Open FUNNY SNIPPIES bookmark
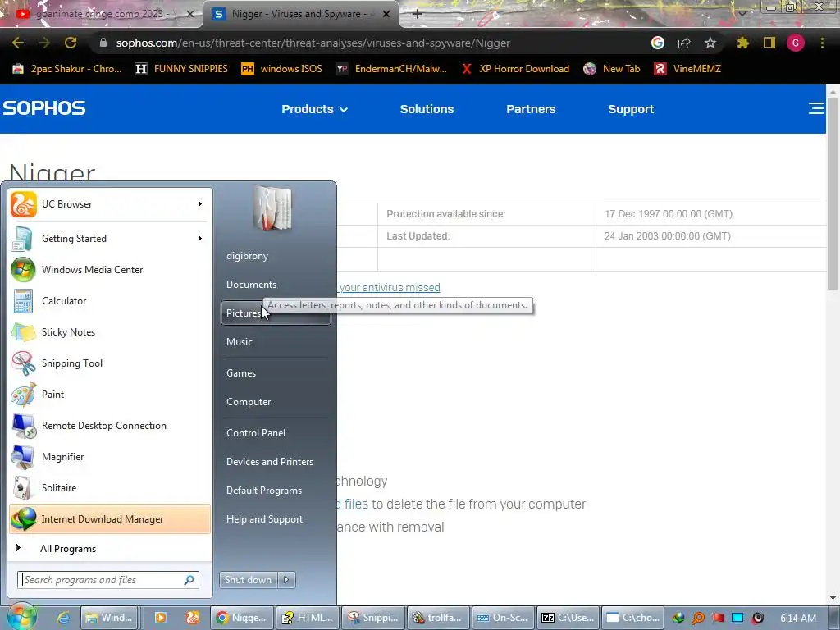Viewport: 840px width, 630px height. pyautogui.click(x=181, y=69)
